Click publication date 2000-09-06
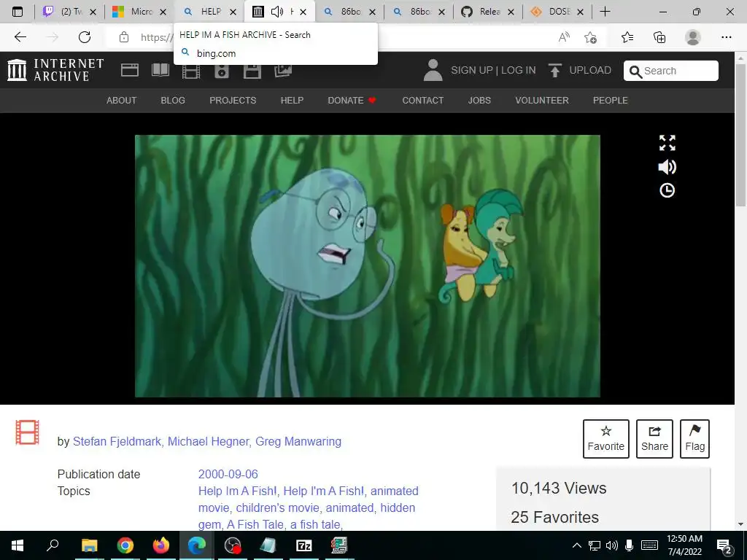 228,474
